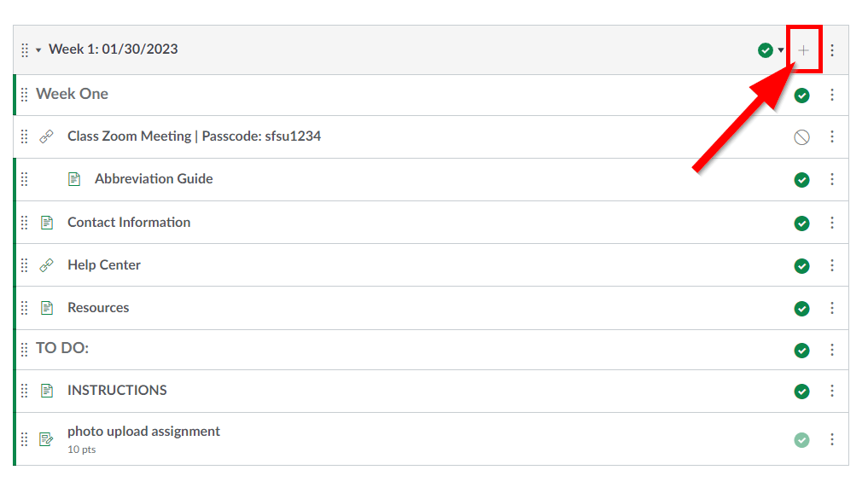Open the Contact Information page link
The width and height of the screenshot is (868, 499).
pos(129,223)
